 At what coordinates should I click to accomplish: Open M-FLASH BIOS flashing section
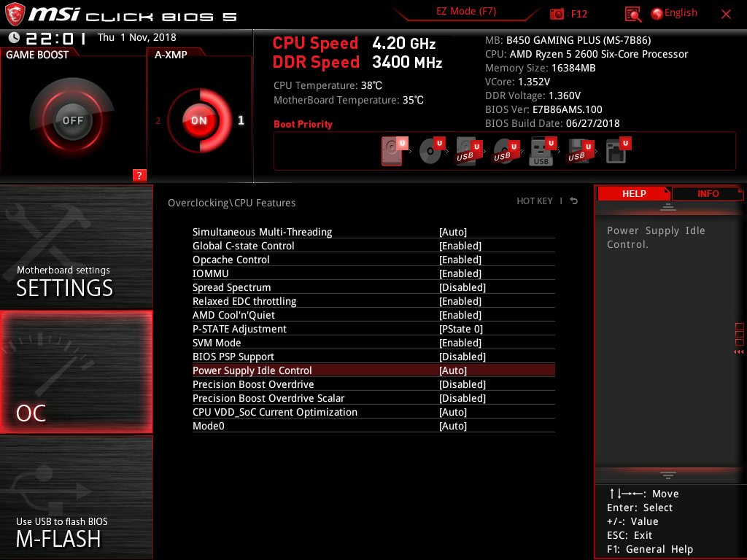[x=76, y=497]
